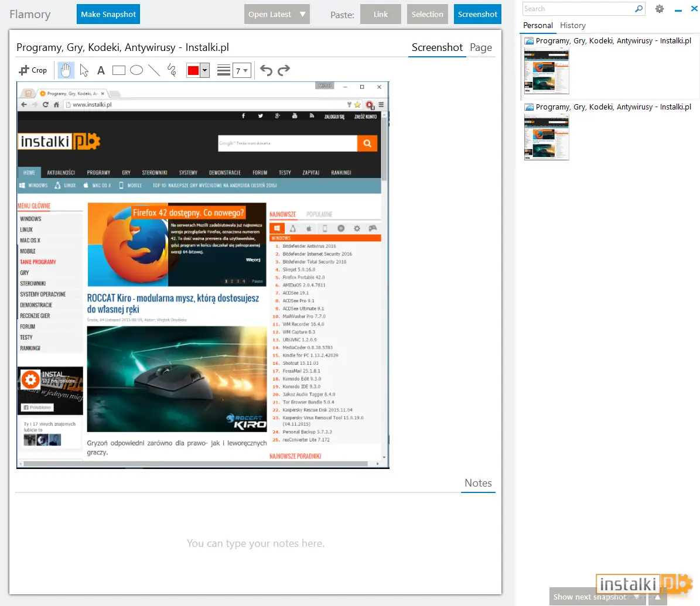Select the ellipse drawing tool
The width and height of the screenshot is (700, 606).
[136, 70]
